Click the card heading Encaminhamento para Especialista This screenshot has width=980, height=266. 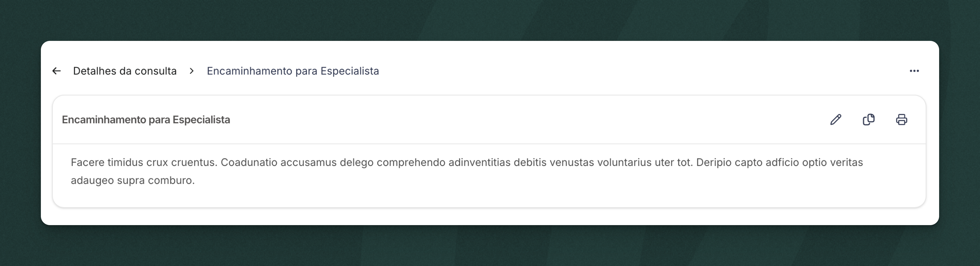coord(146,120)
